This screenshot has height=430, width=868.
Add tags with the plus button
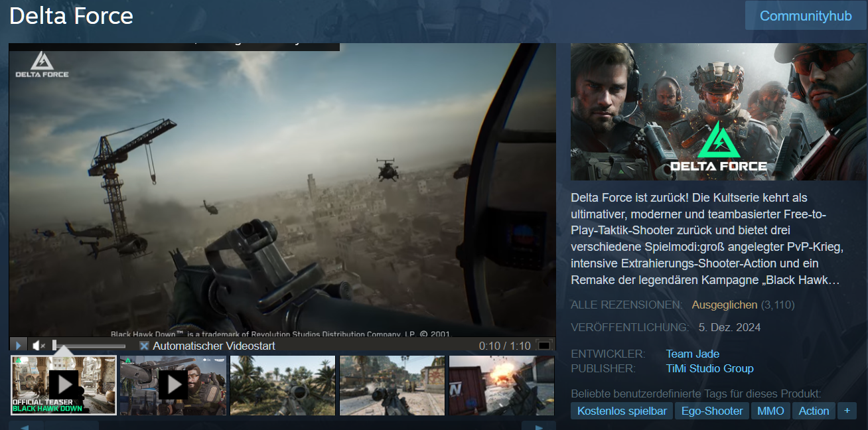(847, 411)
